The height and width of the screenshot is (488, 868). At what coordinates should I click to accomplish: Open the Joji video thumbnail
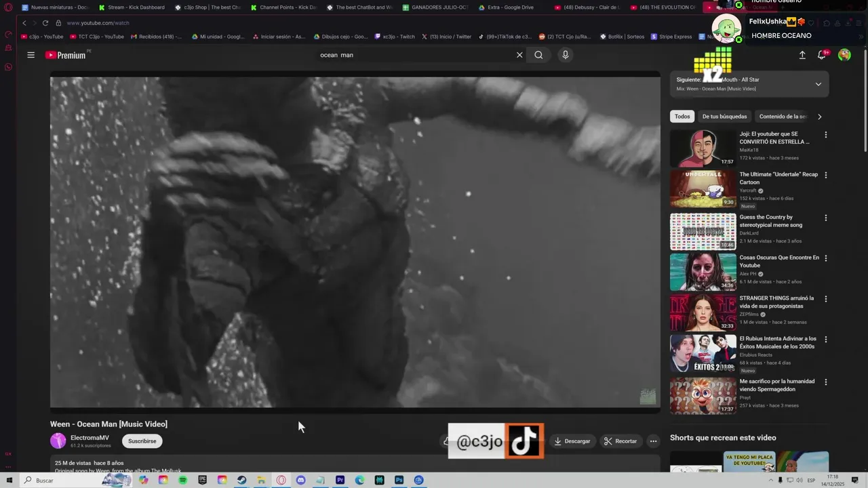pyautogui.click(x=703, y=148)
